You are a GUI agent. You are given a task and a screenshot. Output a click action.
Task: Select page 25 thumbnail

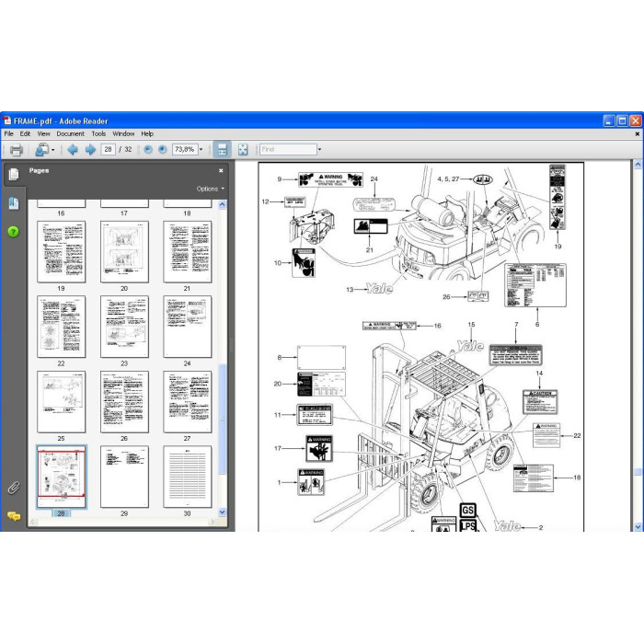click(62, 402)
